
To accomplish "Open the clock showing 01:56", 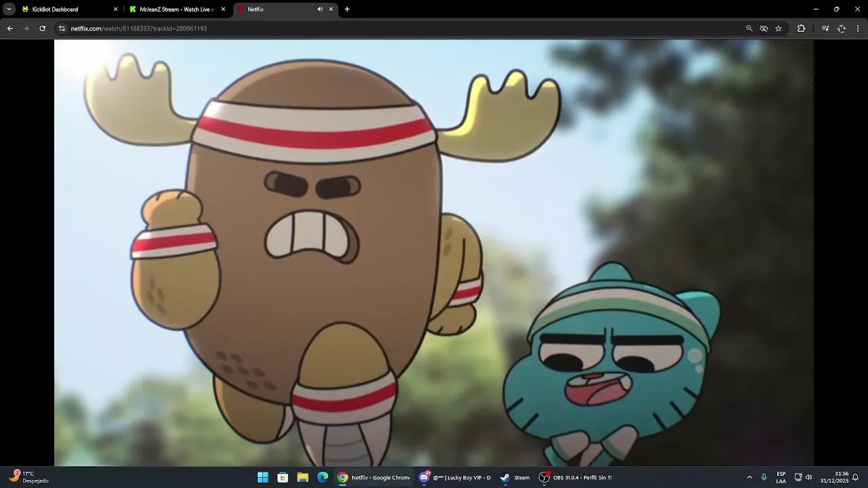I will (x=834, y=477).
